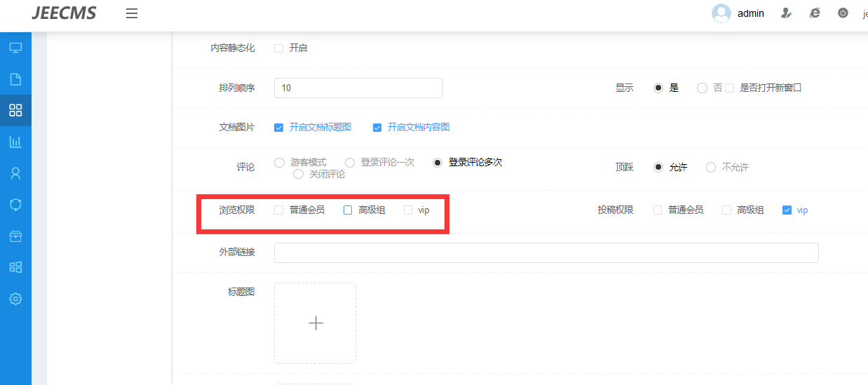Uncheck 开启文档标题图 checkbox
This screenshot has height=385, width=868.
pyautogui.click(x=278, y=128)
